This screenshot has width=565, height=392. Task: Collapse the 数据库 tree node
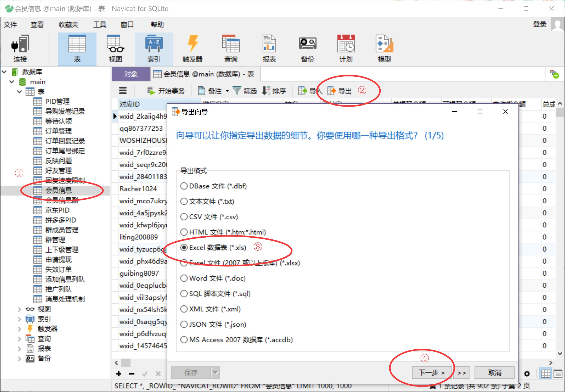4,72
